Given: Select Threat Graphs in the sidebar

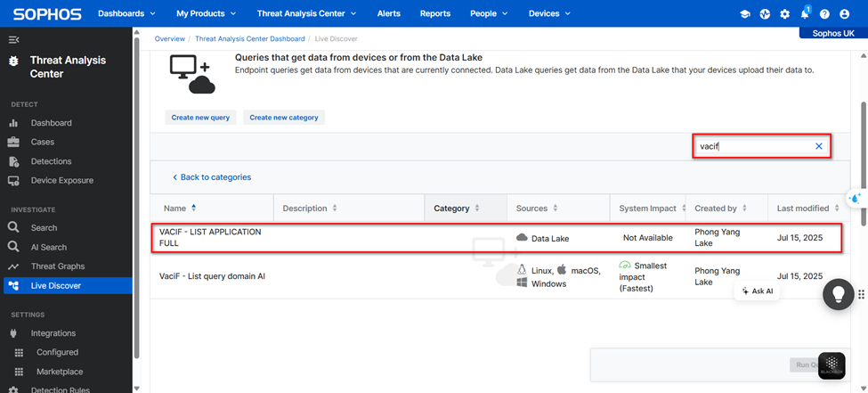Looking at the screenshot, I should click(x=58, y=266).
